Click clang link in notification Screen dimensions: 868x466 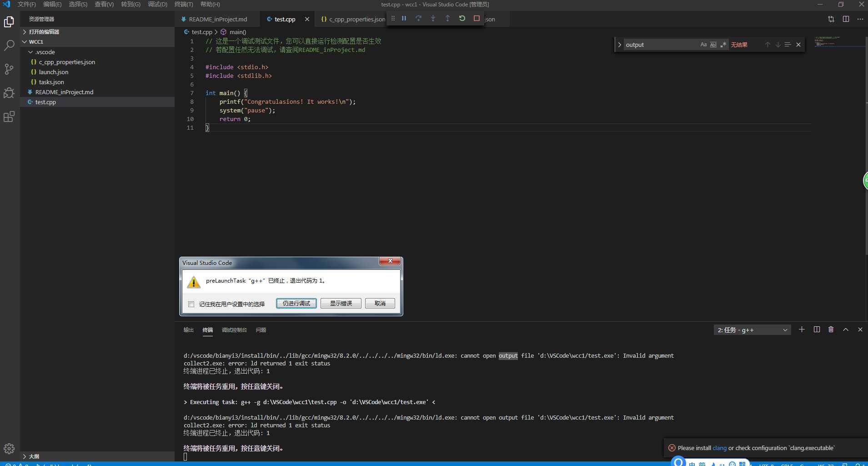point(719,448)
